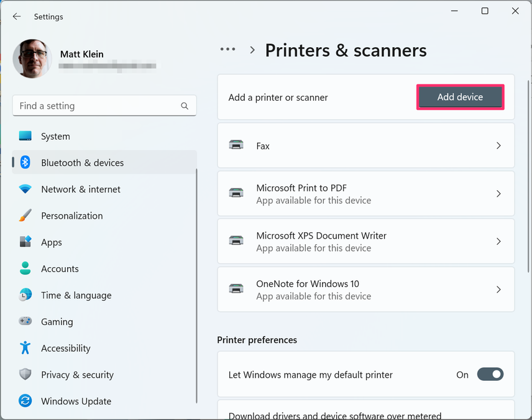532x420 pixels.
Task: Click the Network Wi-Fi icon
Action: pos(25,189)
